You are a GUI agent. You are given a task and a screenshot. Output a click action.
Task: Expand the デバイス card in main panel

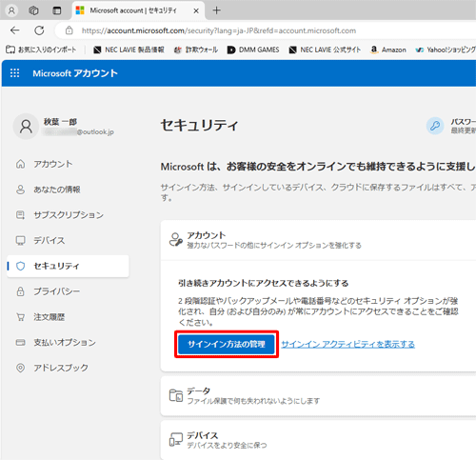(x=318, y=440)
